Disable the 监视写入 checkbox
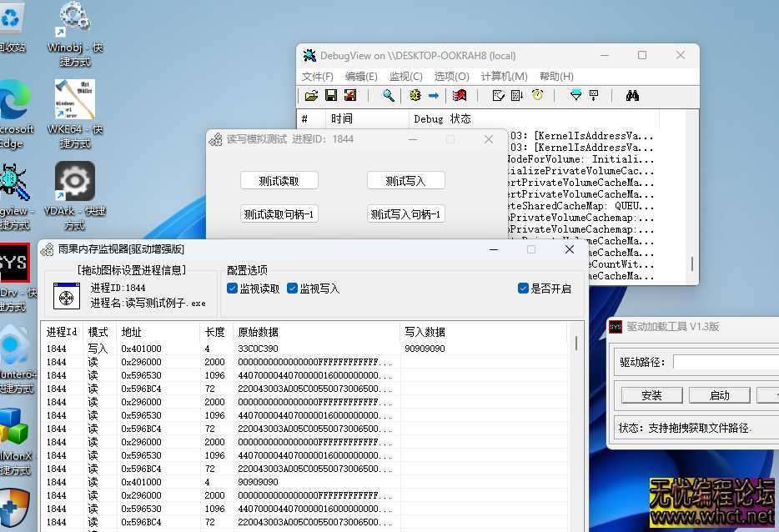This screenshot has height=532, width=779. [x=293, y=288]
